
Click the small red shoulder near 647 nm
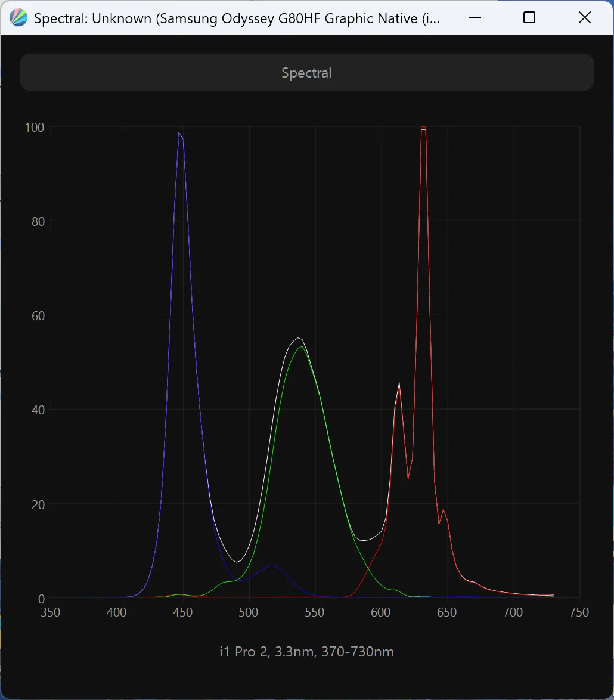coord(443,510)
